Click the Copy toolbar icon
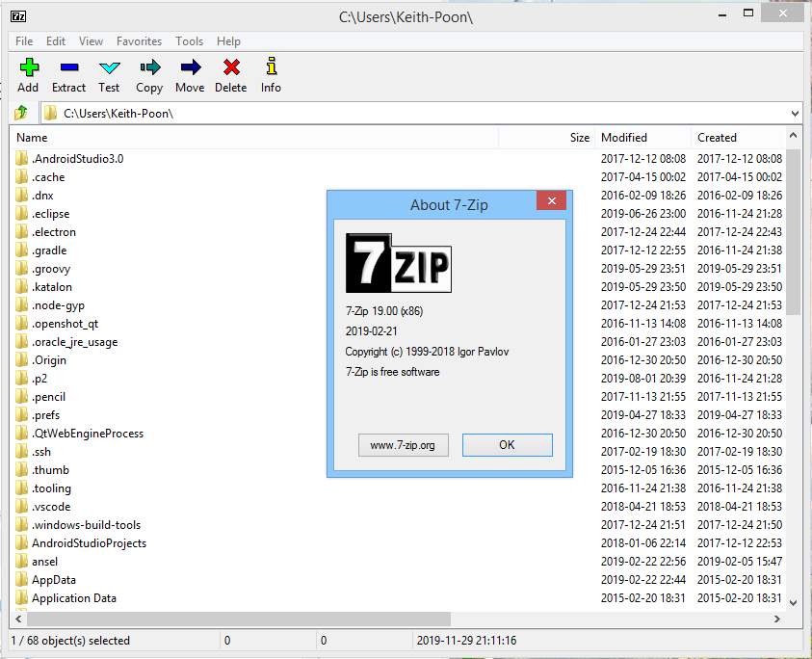Image resolution: width=812 pixels, height=659 pixels. click(x=149, y=75)
